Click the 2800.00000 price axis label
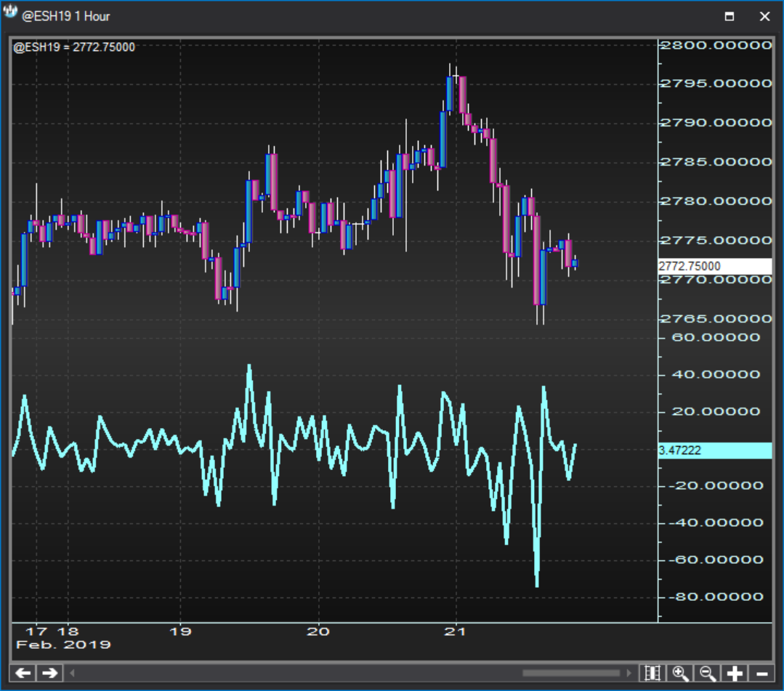 pyautogui.click(x=716, y=45)
